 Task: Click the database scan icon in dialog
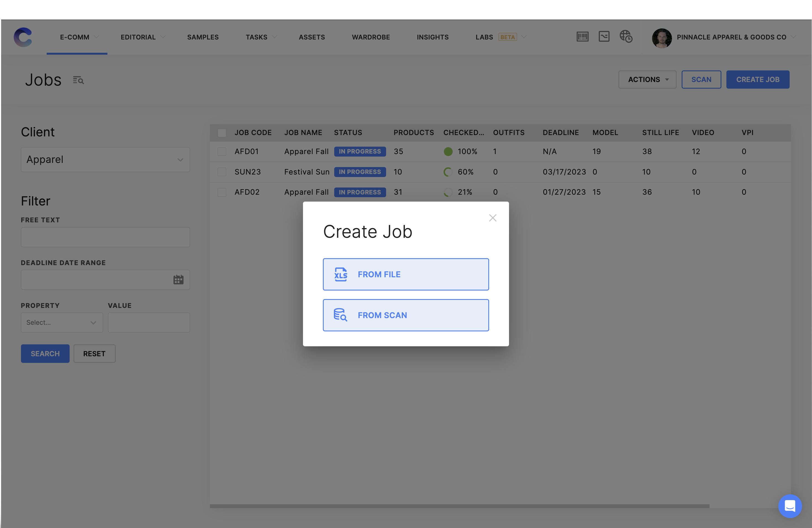[x=340, y=315]
